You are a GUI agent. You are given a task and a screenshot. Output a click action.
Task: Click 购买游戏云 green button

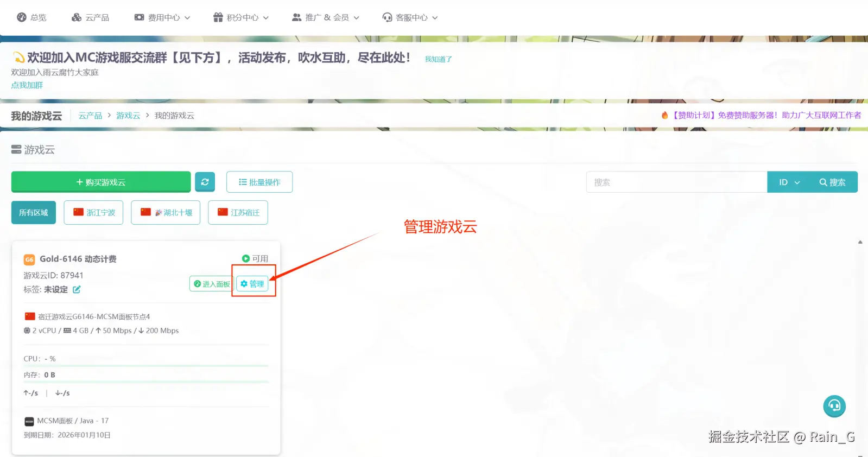pyautogui.click(x=101, y=182)
